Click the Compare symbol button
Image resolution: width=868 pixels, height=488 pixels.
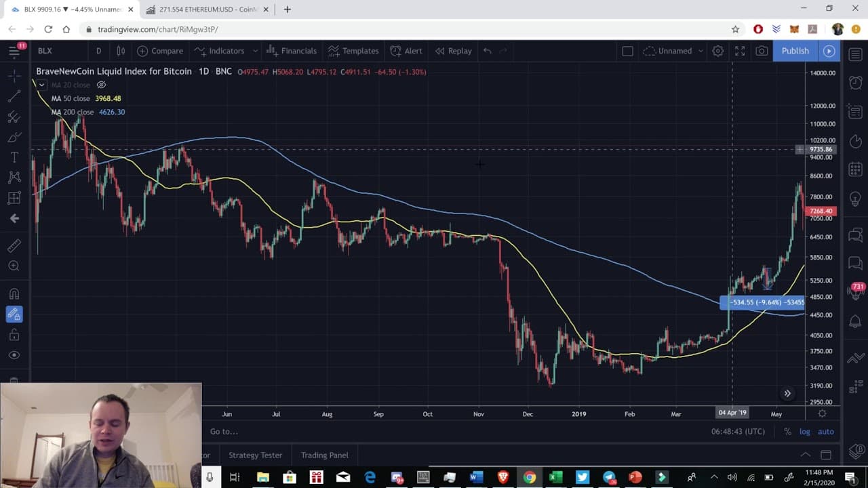[x=160, y=51]
